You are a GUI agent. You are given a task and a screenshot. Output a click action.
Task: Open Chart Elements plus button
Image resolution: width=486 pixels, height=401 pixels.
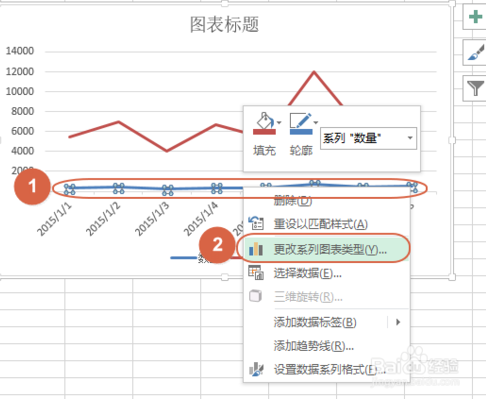[x=475, y=17]
